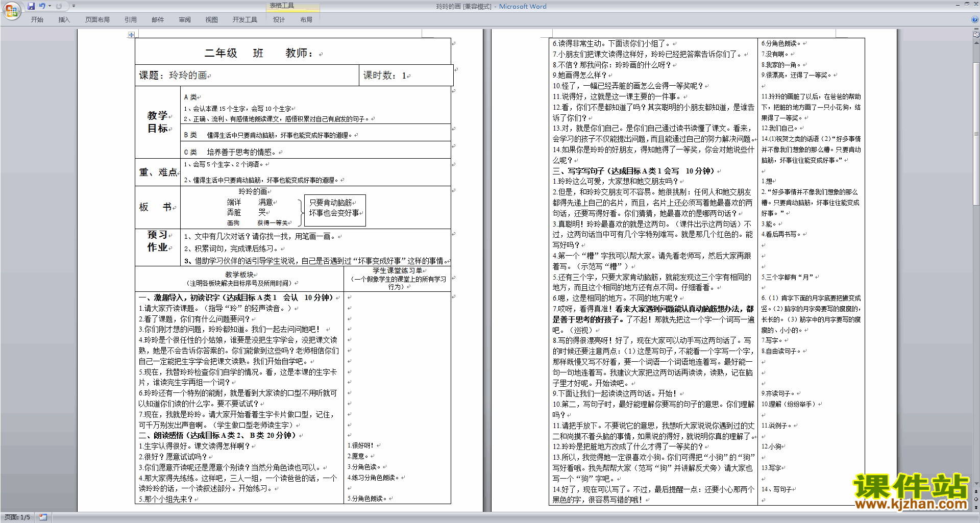Restore down the Word window
Image resolution: width=980 pixels, height=523 pixels.
(x=967, y=4)
